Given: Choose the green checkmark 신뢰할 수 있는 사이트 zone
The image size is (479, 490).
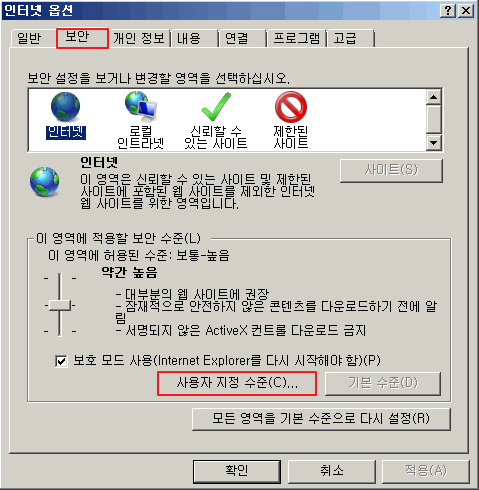Looking at the screenshot, I should 216,107.
